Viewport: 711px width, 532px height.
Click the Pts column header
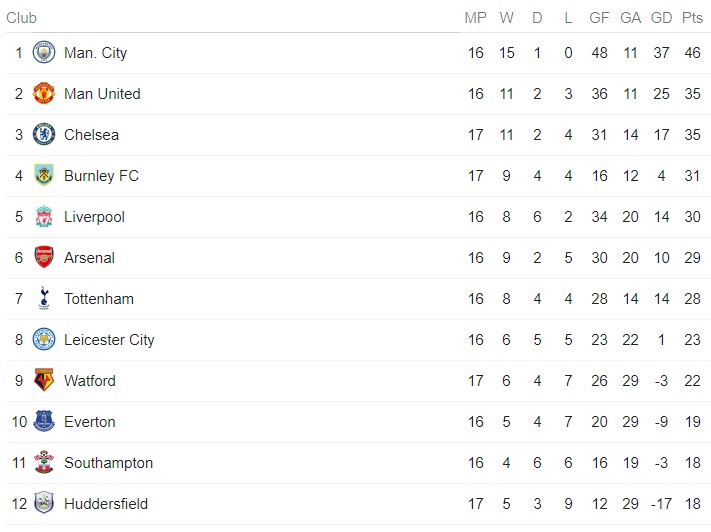click(692, 17)
